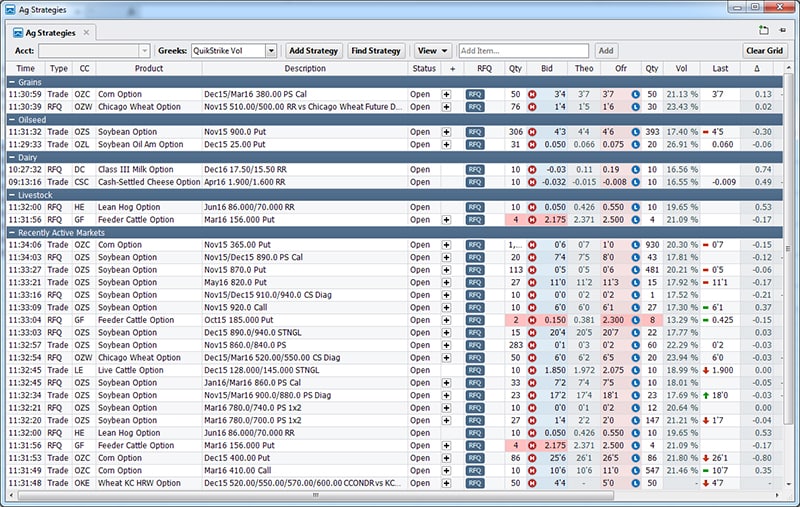Open the View menu button
The image size is (800, 507).
(432, 50)
